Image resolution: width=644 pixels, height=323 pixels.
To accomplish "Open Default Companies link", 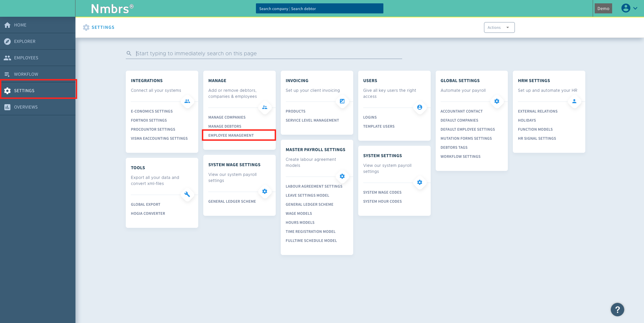I will tap(459, 120).
